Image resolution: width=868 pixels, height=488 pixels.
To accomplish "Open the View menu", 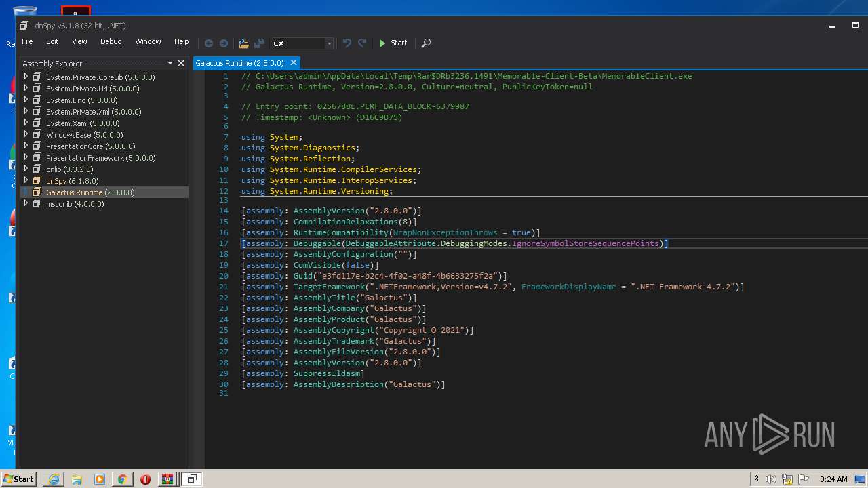I will [x=79, y=41].
